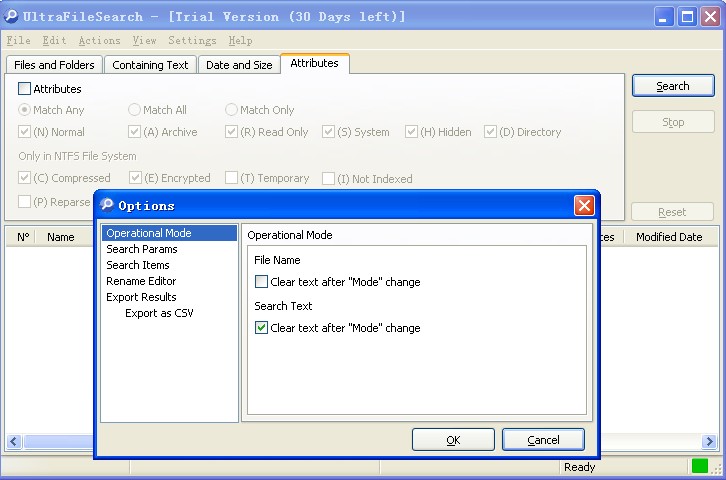This screenshot has width=726, height=480.
Task: Toggle the (T) Temporary checkbox
Action: click(231, 178)
